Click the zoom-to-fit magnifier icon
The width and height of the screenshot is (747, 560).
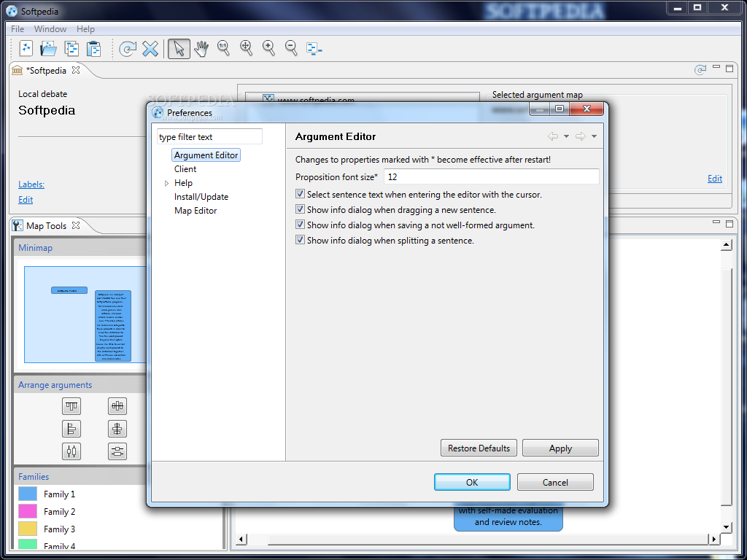[247, 48]
